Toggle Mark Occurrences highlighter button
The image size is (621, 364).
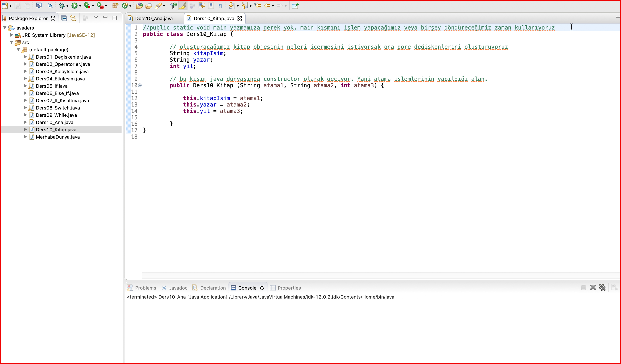tap(183, 6)
